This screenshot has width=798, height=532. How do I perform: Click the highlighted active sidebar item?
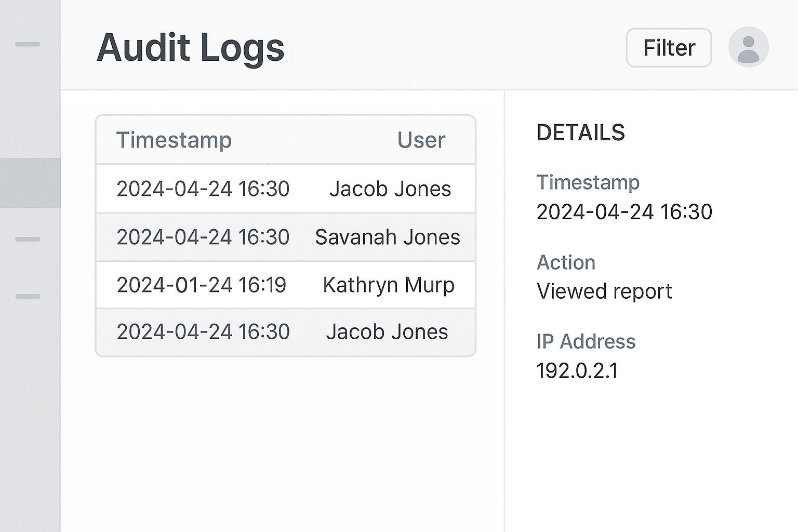30,183
